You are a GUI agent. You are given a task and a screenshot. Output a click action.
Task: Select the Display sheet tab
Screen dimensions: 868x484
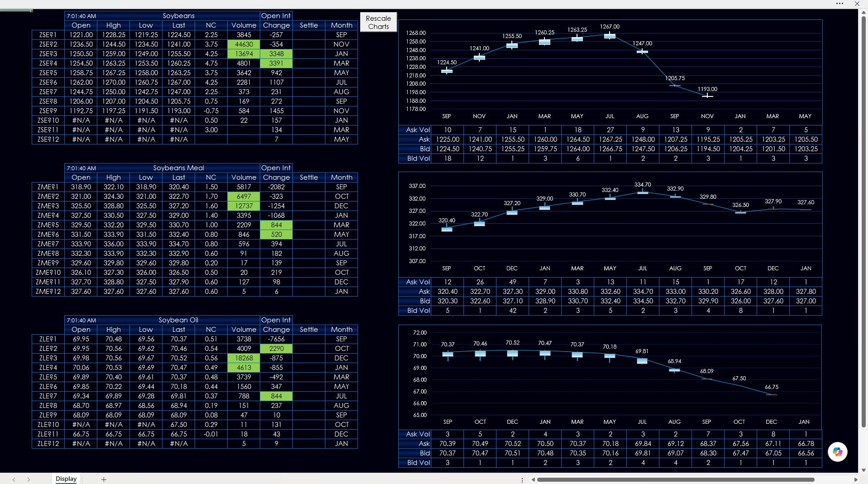66,479
